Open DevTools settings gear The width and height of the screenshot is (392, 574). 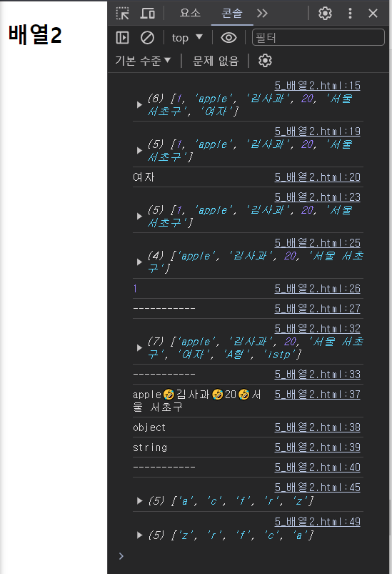click(x=325, y=14)
